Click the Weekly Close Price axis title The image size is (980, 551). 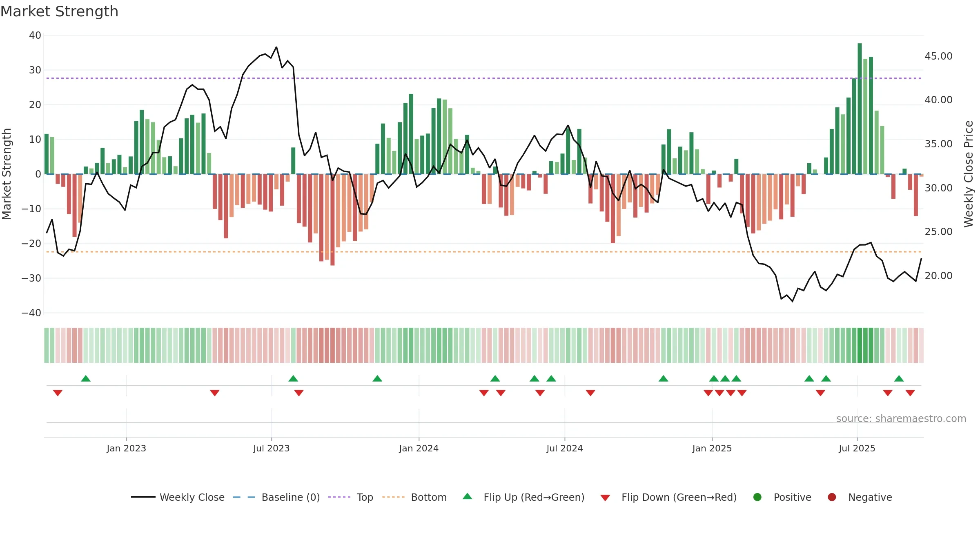(969, 174)
